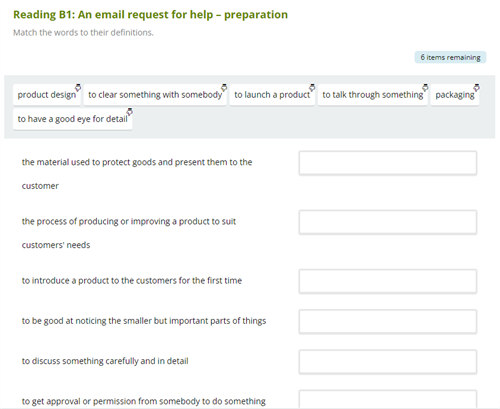Choose the 'to talk through something' chip
This screenshot has width=500, height=409.
tap(373, 95)
